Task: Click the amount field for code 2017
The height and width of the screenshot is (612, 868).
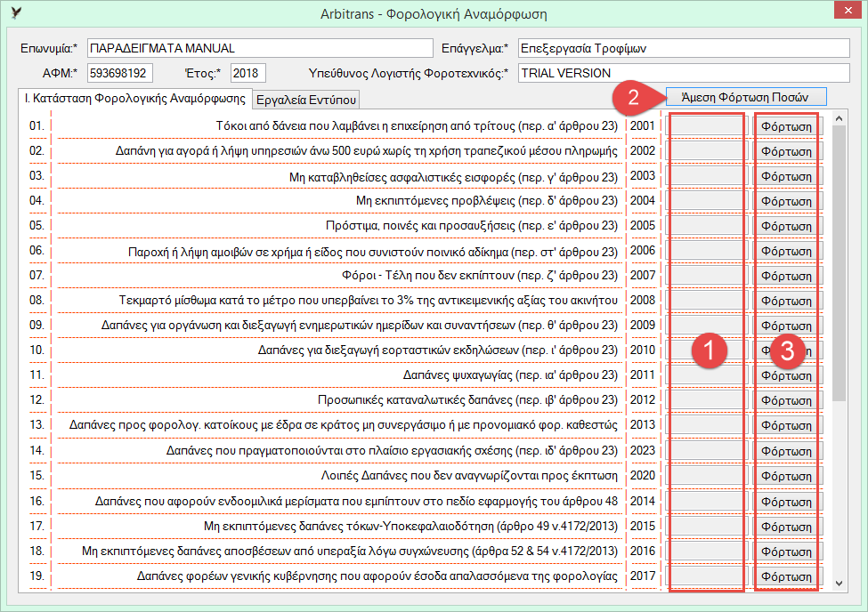Action: (x=706, y=576)
